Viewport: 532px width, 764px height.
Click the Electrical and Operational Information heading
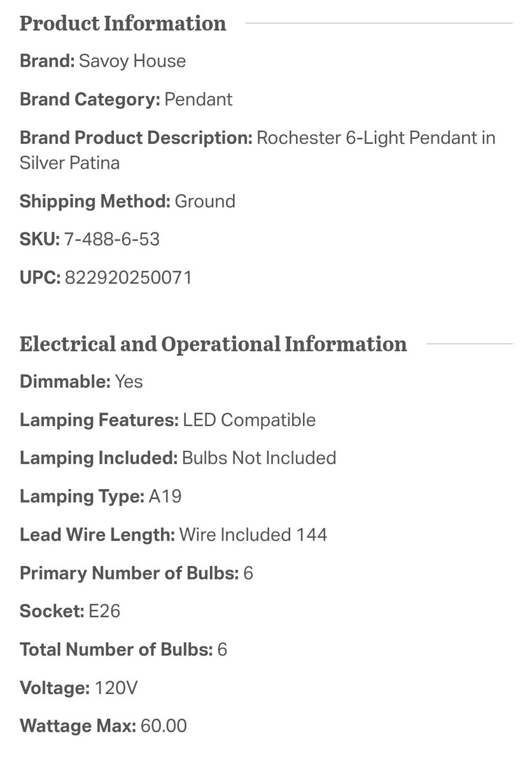point(213,344)
